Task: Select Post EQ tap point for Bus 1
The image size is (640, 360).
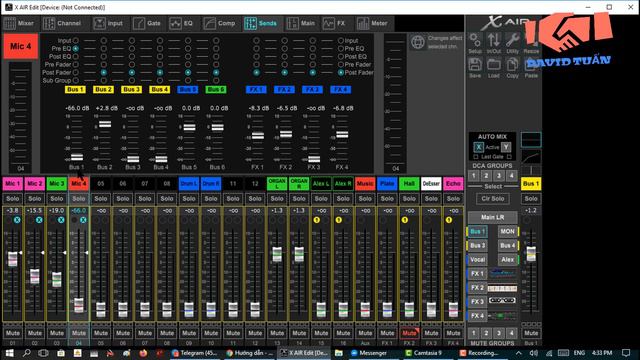Action: click(76, 56)
